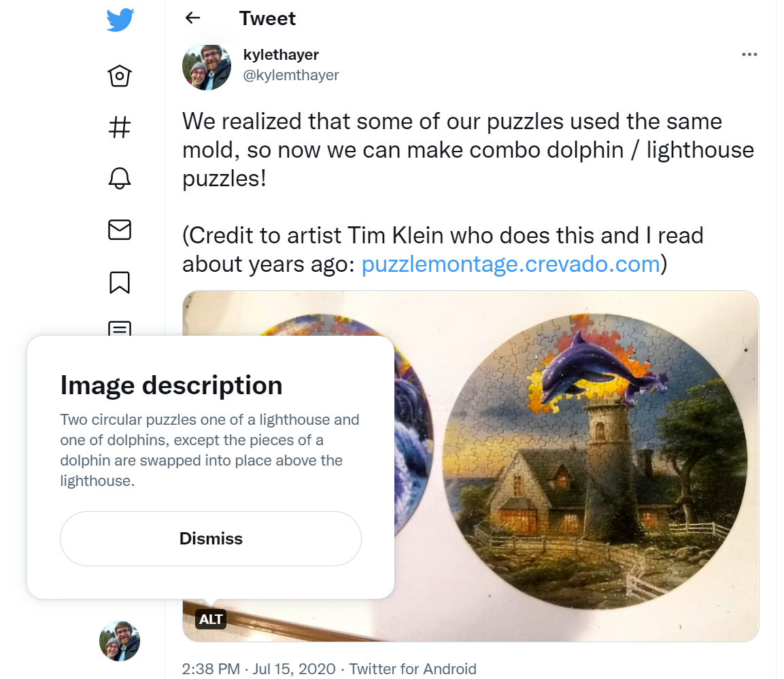Click the kylethayer display name
This screenshot has height=679, width=784.
pos(281,54)
